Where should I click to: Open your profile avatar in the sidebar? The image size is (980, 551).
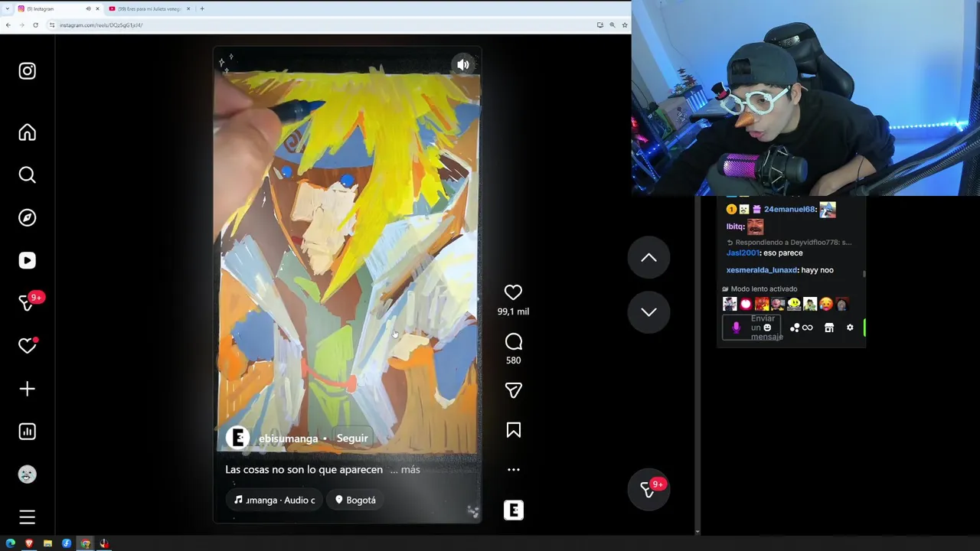click(27, 474)
